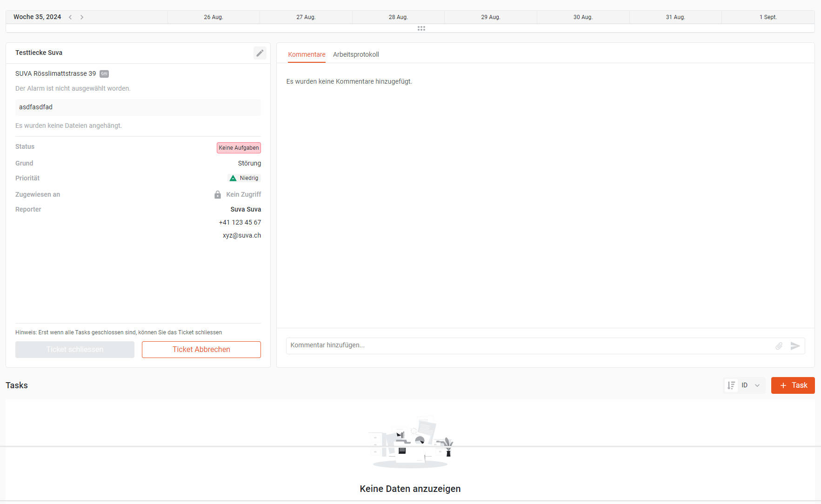Viewport: 821px width, 504px height.
Task: Click the send comment arrow icon
Action: (x=795, y=346)
